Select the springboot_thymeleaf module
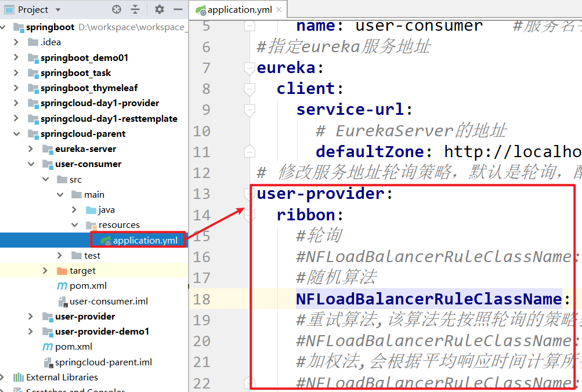This screenshot has width=582, height=392. click(x=89, y=88)
